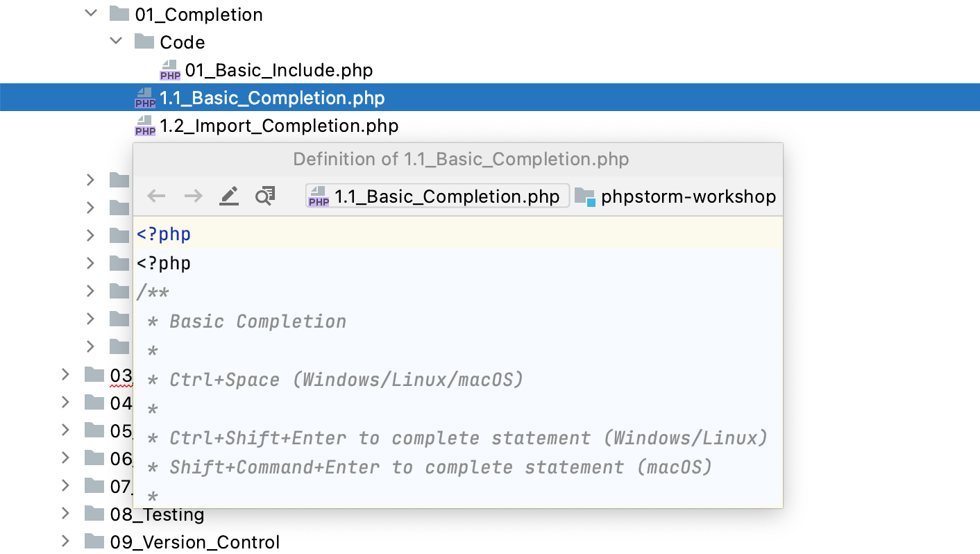Click the 01_Completion folder icon
This screenshot has height=554, width=980.
pyautogui.click(x=119, y=14)
